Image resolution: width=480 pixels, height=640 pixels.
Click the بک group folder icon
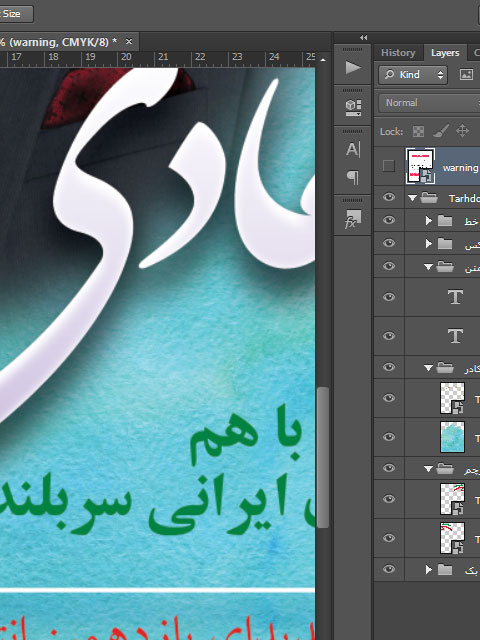point(445,569)
